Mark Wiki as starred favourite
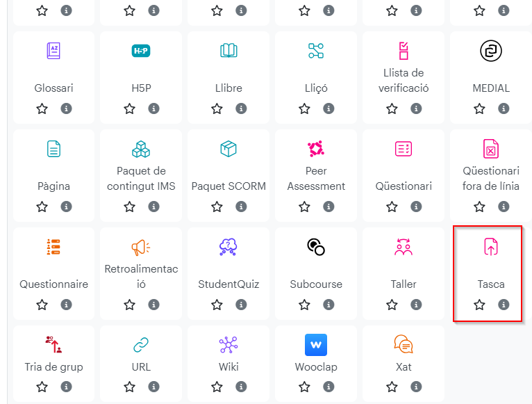The height and width of the screenshot is (404, 532). 217,387
